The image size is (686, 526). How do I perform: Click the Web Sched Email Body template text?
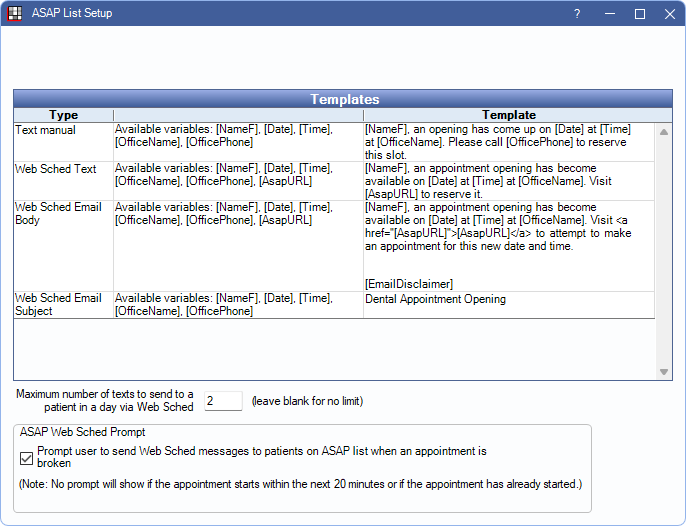pos(497,226)
